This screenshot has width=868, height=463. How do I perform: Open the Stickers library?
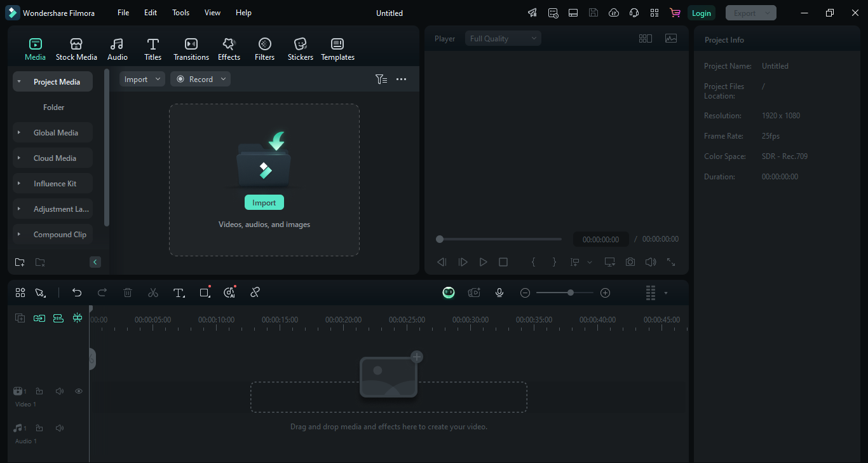300,49
